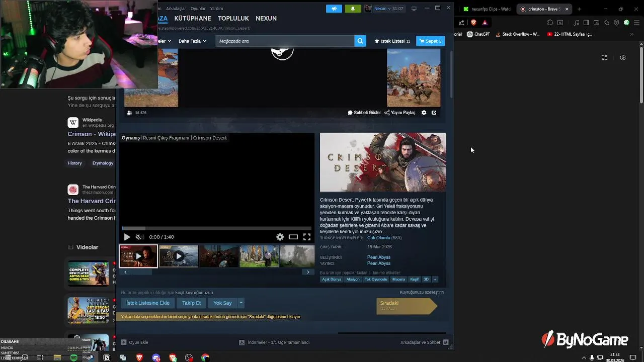Click the Keşif tag
The width and height of the screenshot is (644, 362).
pos(415,279)
